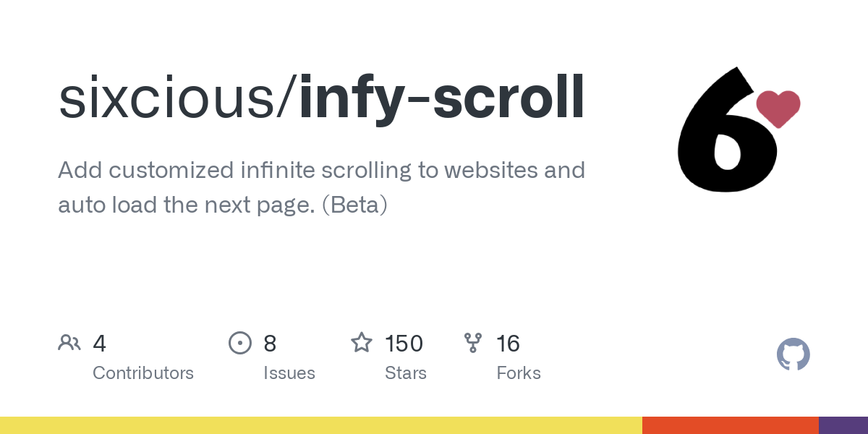Open the "Issues" label
Screen dimensions: 868x434
[x=289, y=373]
